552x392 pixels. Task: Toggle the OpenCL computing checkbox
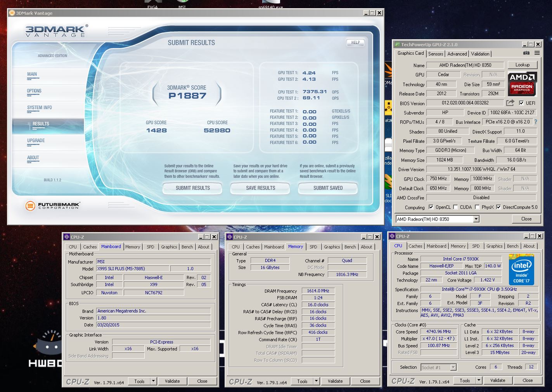[431, 207]
